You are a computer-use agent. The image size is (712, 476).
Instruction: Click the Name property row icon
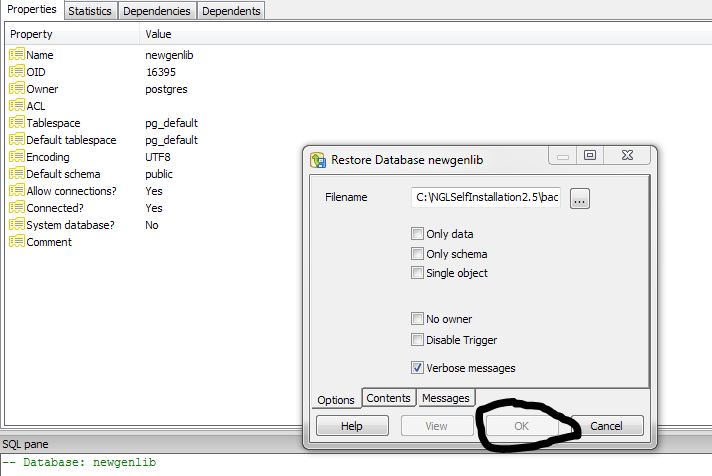(x=17, y=55)
